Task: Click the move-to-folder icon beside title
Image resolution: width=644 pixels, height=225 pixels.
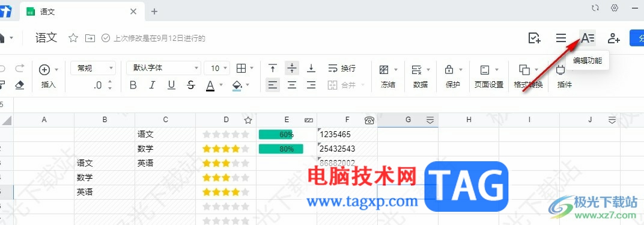Action: coord(90,39)
